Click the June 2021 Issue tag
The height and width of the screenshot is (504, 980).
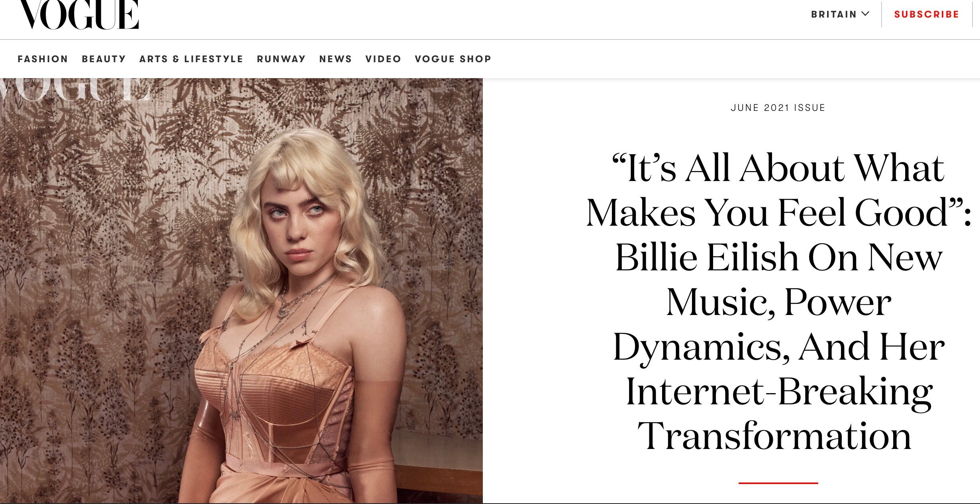tap(778, 108)
